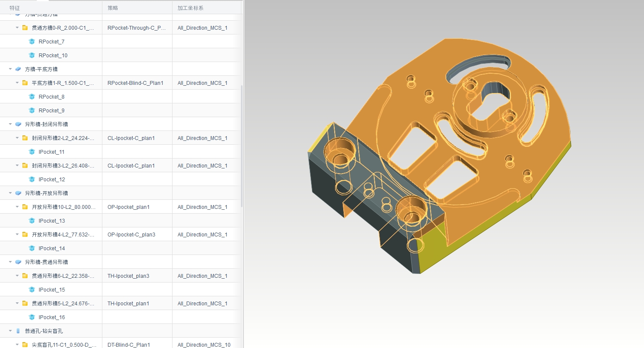This screenshot has height=348, width=644.
Task: Click the 特征 column header
Action: [x=51, y=8]
